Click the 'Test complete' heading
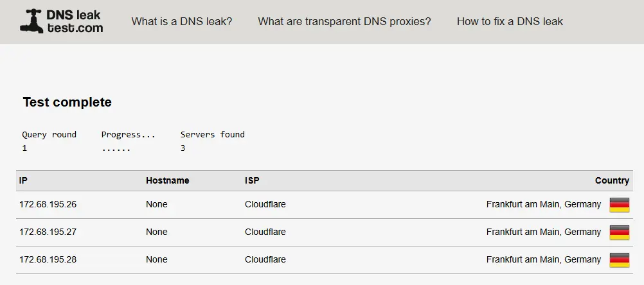This screenshot has height=285, width=644. click(67, 102)
